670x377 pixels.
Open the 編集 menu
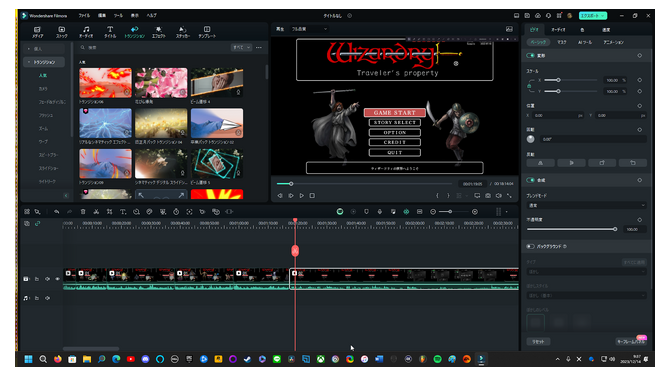102,15
